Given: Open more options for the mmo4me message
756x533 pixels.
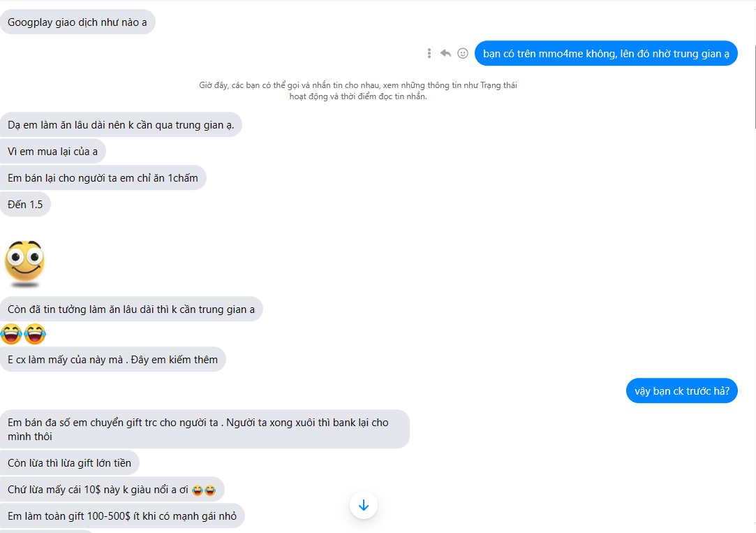Looking at the screenshot, I should [x=429, y=53].
